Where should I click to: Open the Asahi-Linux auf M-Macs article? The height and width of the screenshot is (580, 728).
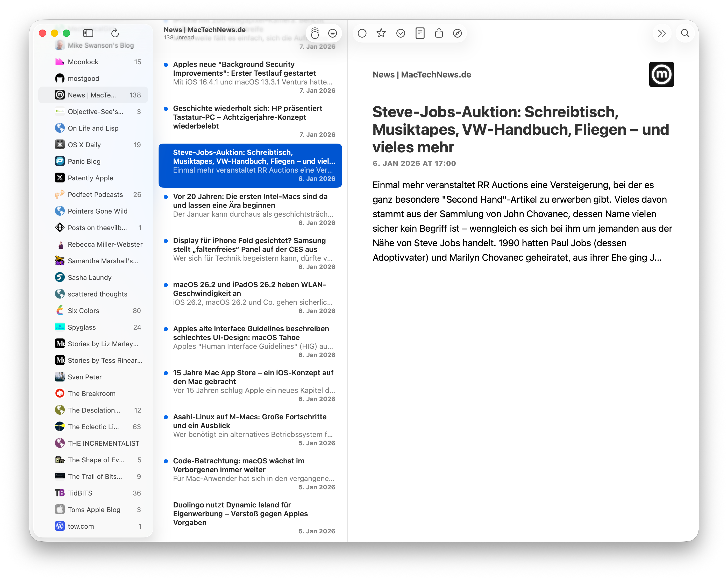250,421
